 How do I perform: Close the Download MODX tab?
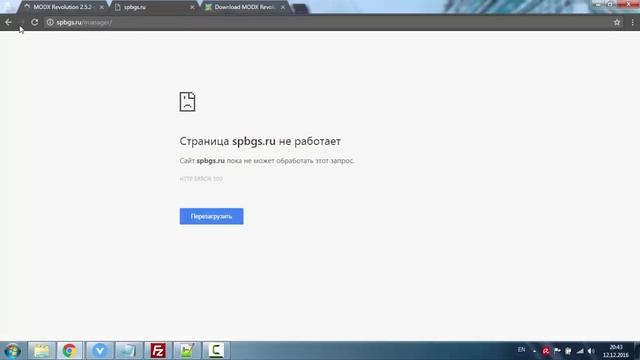coord(283,7)
